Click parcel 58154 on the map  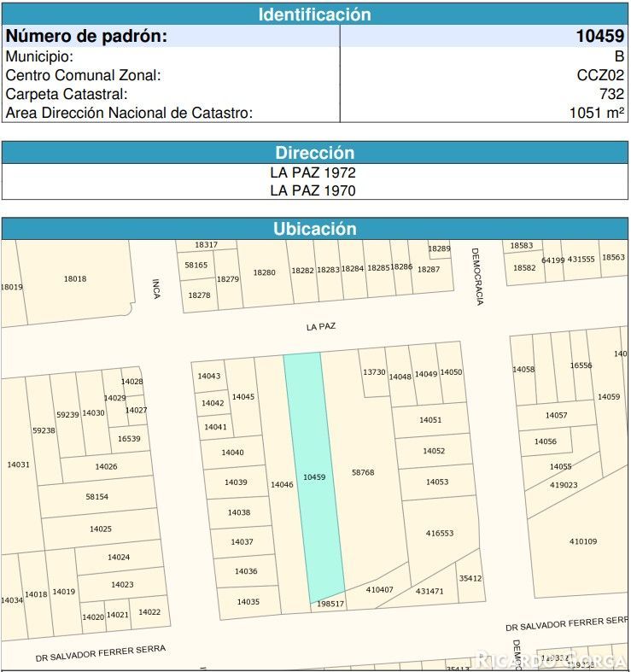[96, 497]
